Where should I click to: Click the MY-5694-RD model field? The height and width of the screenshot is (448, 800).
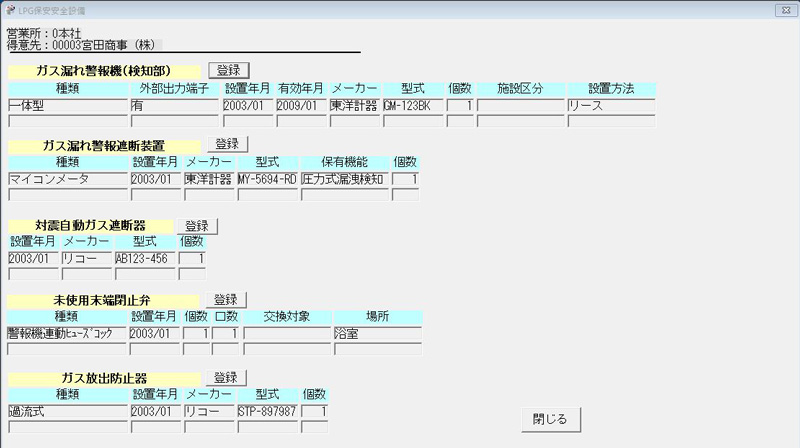(x=267, y=180)
